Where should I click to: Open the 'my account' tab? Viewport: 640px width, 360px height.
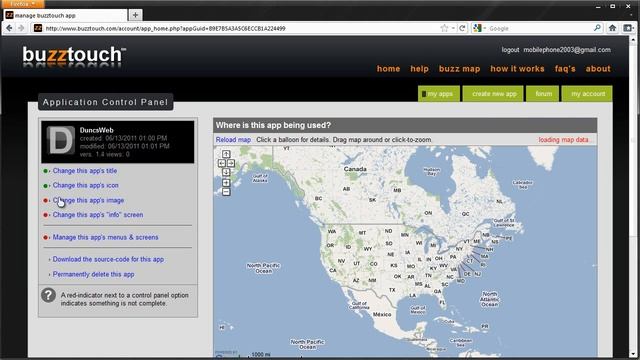click(587, 94)
